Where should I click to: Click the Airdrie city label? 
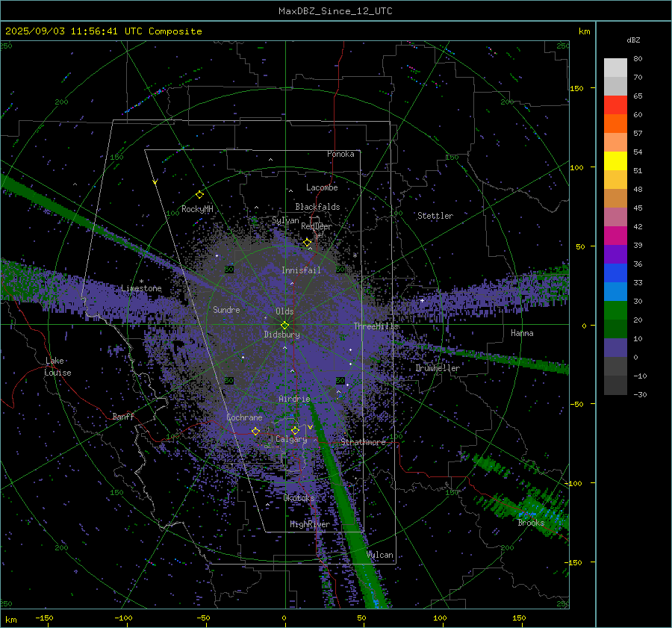[x=294, y=399]
